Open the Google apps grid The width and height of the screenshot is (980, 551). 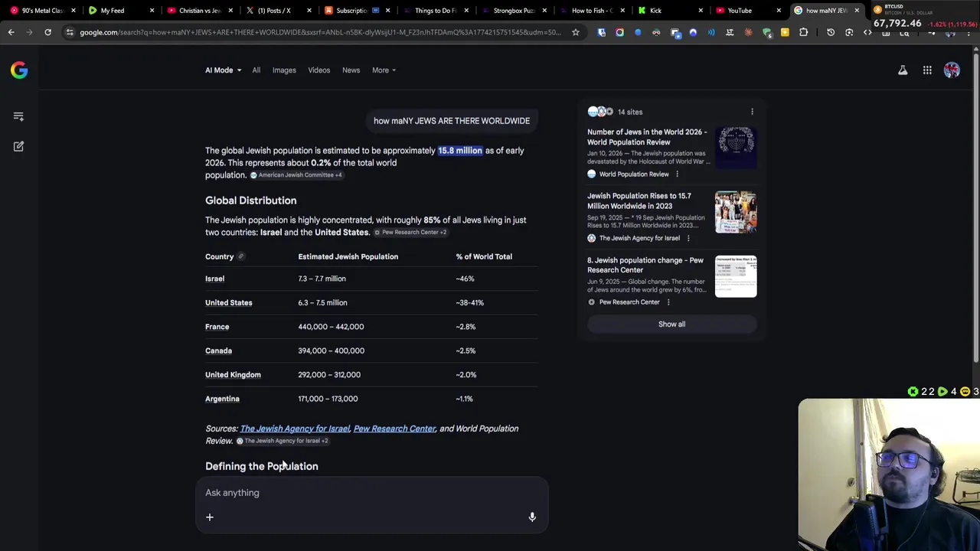click(927, 70)
